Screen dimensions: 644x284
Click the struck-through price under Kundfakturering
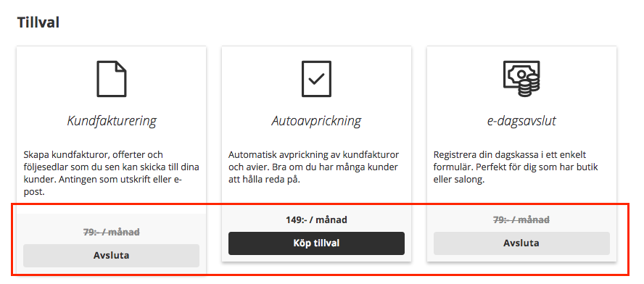111,233
